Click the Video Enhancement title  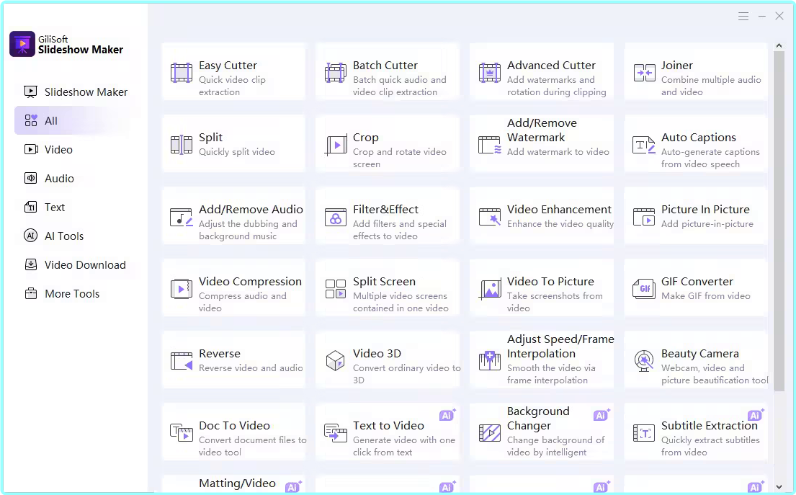coord(558,209)
